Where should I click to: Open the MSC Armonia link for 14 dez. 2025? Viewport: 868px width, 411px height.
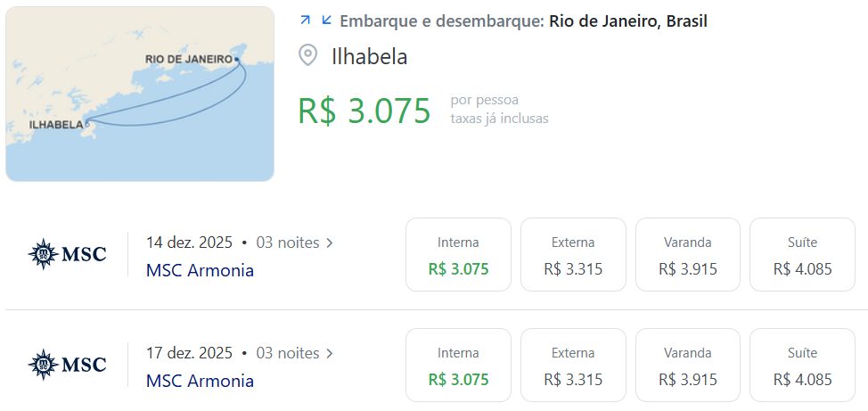200,270
